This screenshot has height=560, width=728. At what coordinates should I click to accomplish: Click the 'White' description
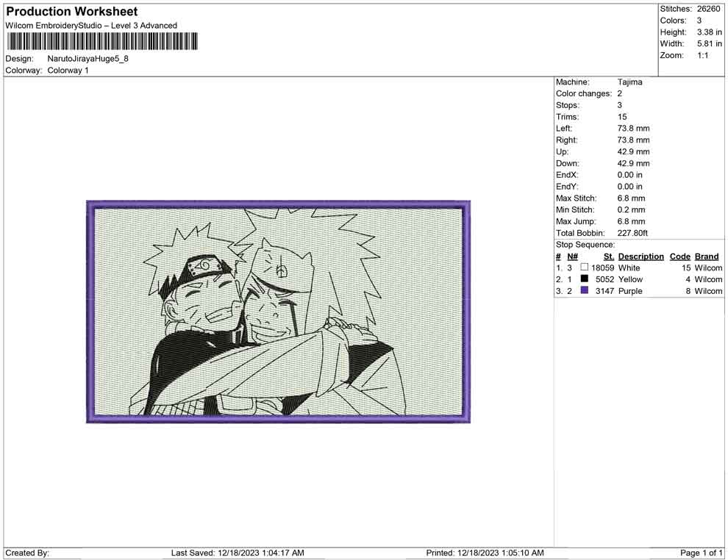click(x=629, y=268)
